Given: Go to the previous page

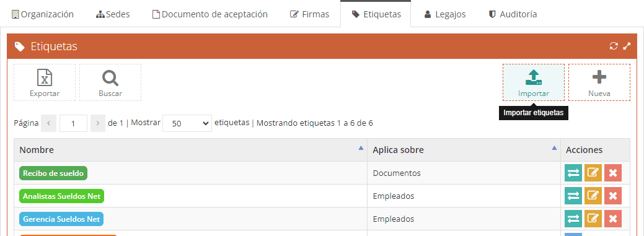Looking at the screenshot, I should click(x=49, y=123).
